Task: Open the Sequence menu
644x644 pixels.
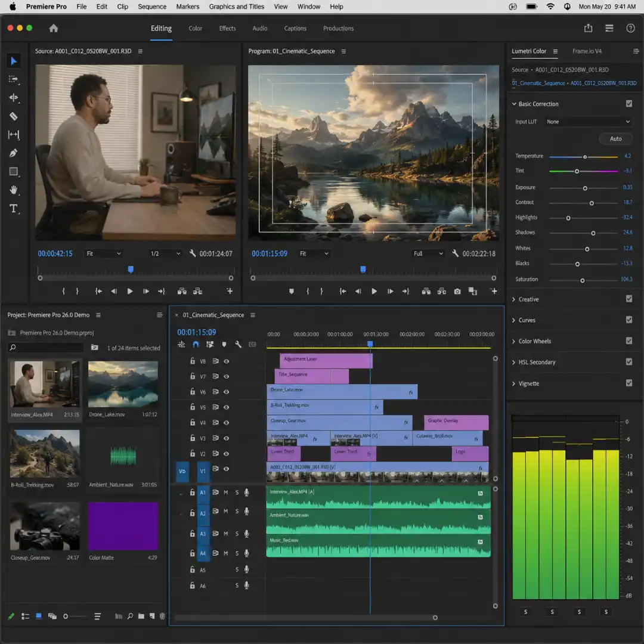Action: 152,7
